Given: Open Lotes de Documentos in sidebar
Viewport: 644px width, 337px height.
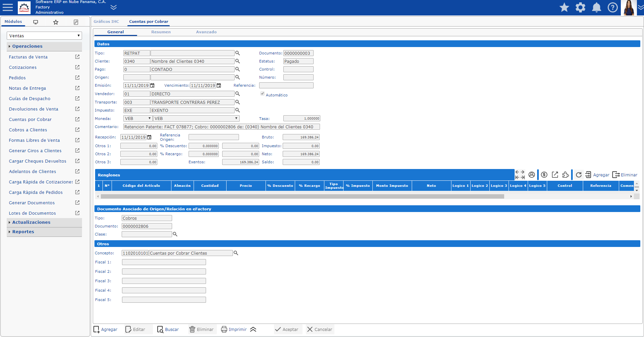Looking at the screenshot, I should pos(32,213).
